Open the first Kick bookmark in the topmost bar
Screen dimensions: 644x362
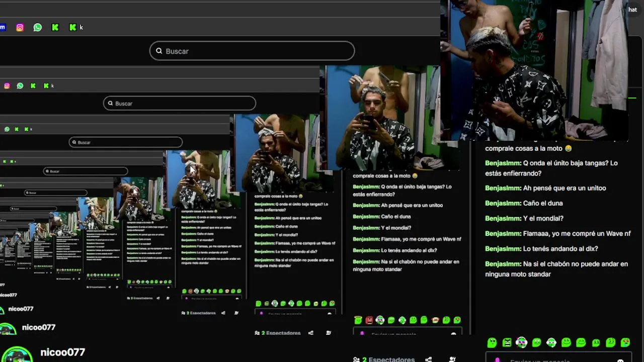[x=55, y=28]
